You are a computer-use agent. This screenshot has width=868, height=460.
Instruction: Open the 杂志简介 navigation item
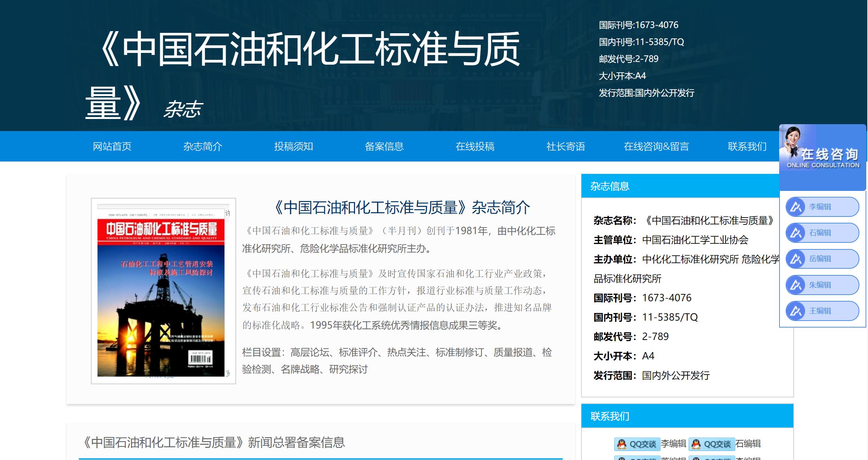(x=203, y=146)
